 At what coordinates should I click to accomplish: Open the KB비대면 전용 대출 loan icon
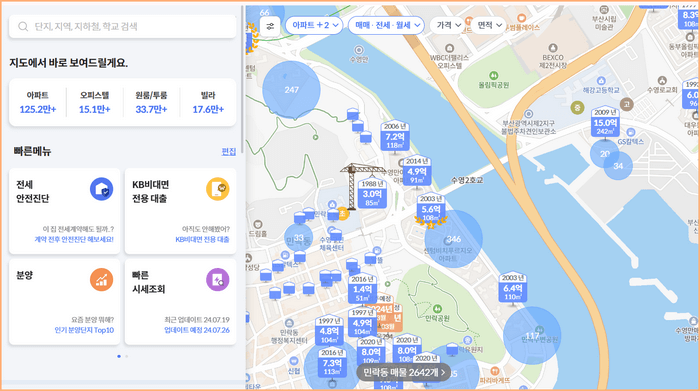coord(217,189)
